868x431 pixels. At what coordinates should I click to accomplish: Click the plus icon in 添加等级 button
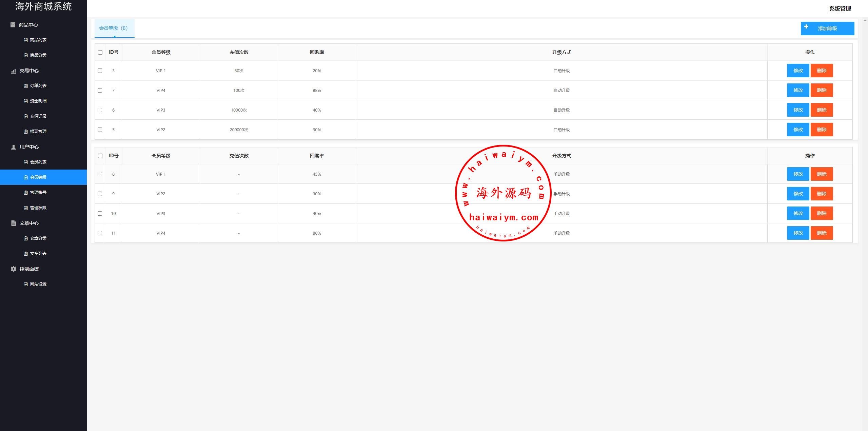806,27
